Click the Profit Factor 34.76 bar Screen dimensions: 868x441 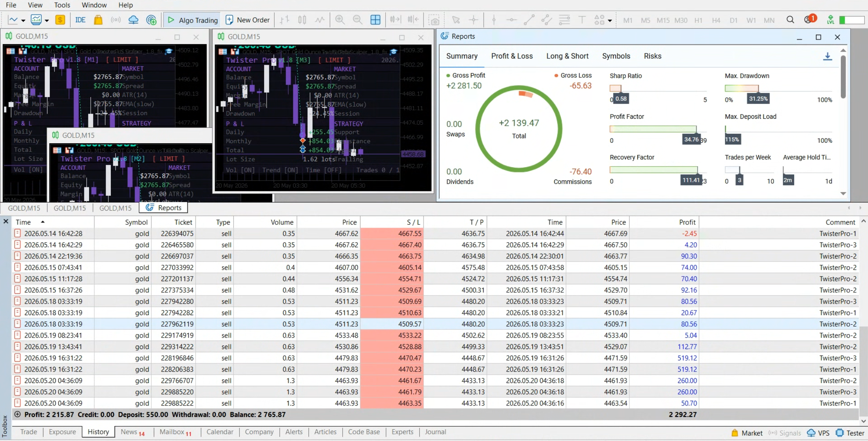pos(653,129)
